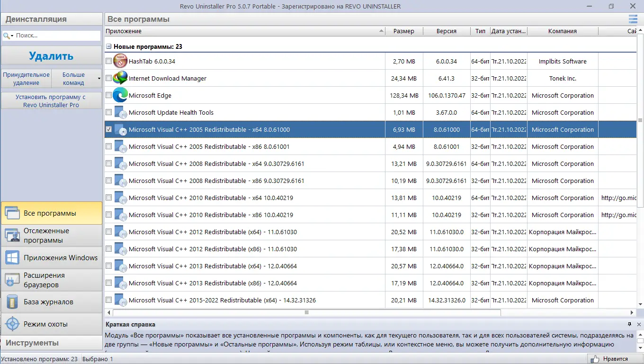The height and width of the screenshot is (364, 644).
Task: Pin the Краткая справка panel
Action: [x=629, y=324]
